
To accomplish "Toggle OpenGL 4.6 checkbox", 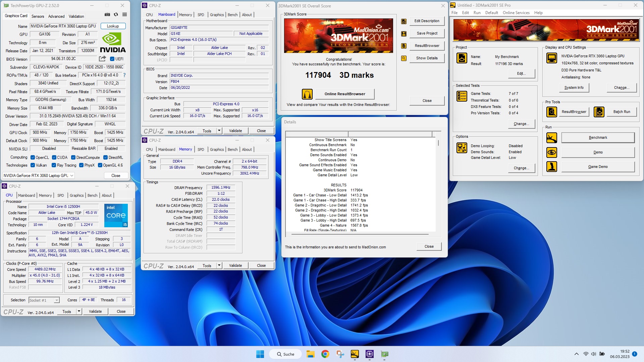I will point(100,165).
